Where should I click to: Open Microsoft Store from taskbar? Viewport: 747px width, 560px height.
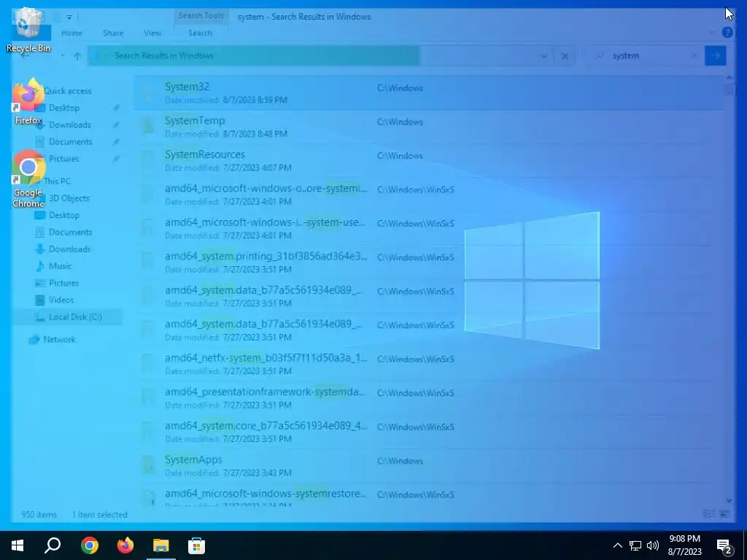pyautogui.click(x=196, y=545)
